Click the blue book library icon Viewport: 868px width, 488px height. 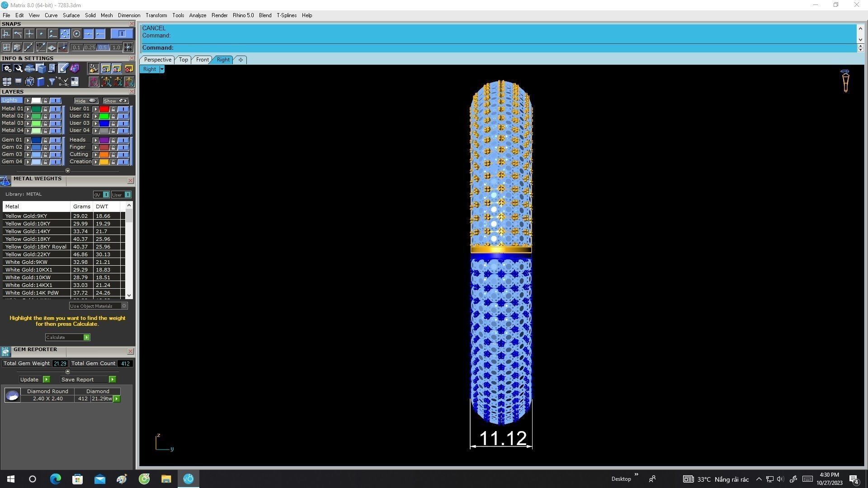pos(41,82)
